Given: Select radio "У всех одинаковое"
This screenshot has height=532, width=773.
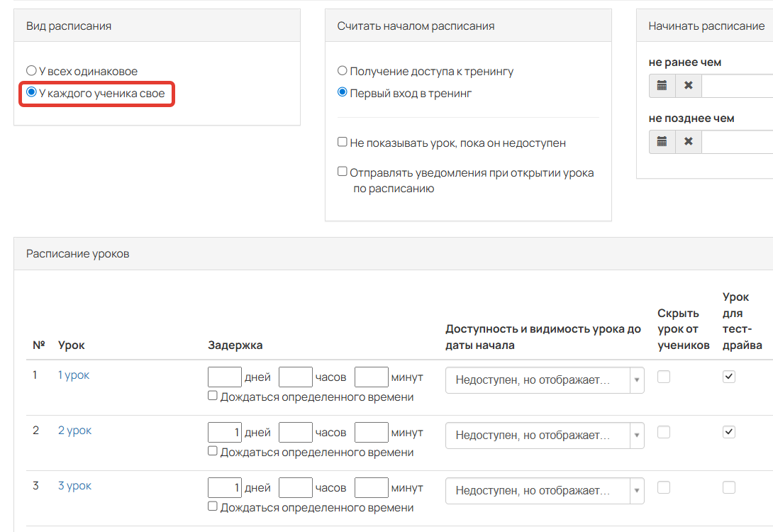Looking at the screenshot, I should point(31,70).
